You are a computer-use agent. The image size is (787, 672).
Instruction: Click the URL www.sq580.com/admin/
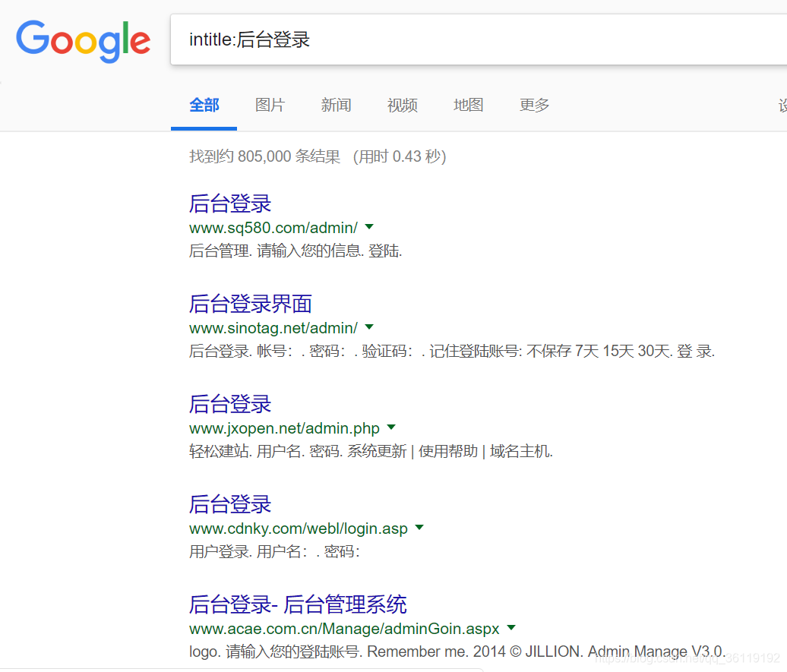[273, 228]
